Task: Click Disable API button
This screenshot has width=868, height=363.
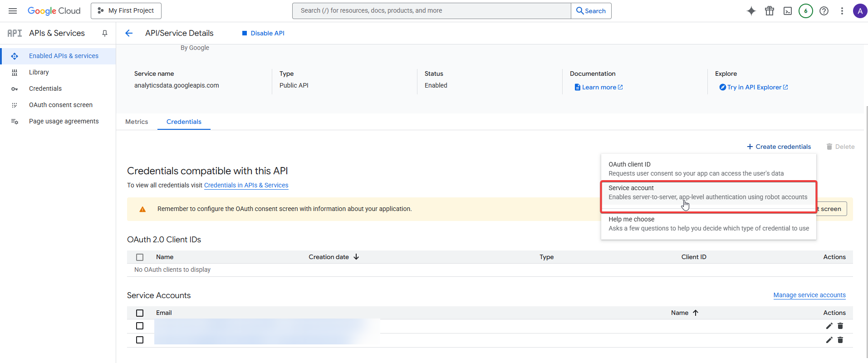Action: click(263, 33)
